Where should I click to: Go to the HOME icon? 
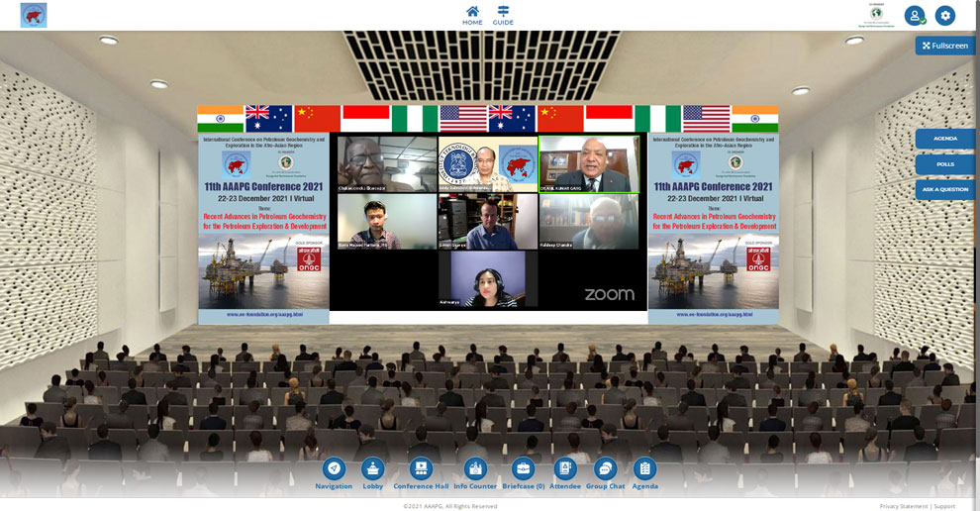(x=472, y=15)
